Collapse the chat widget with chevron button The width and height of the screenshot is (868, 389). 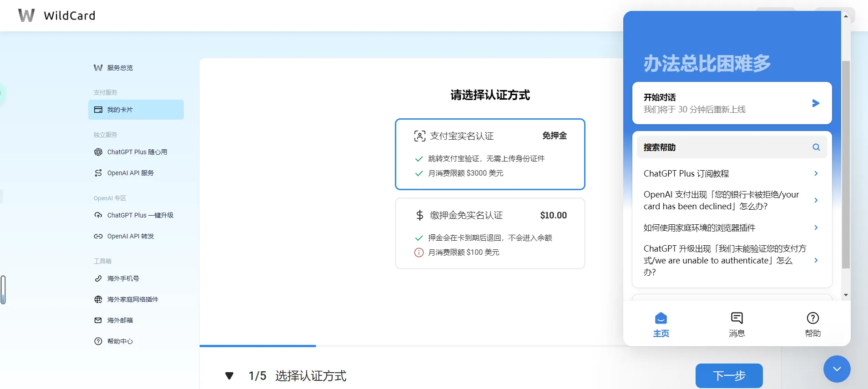pyautogui.click(x=837, y=369)
